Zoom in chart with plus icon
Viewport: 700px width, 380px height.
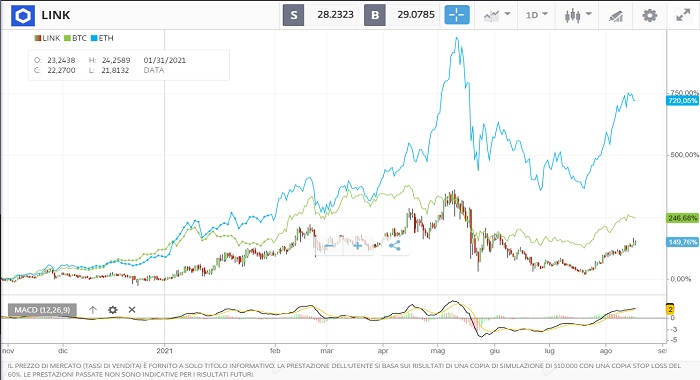[358, 246]
